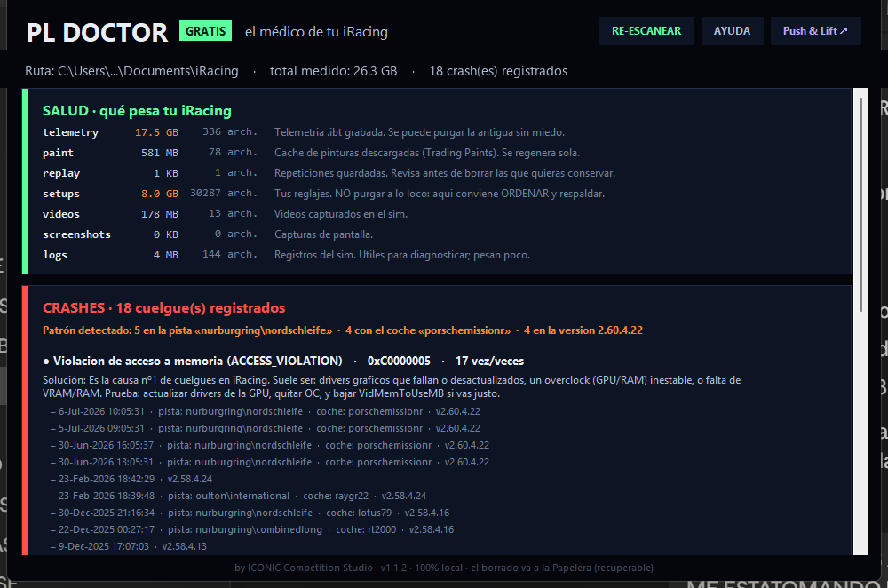Click the Solución explanation paragraph

(x=392, y=387)
